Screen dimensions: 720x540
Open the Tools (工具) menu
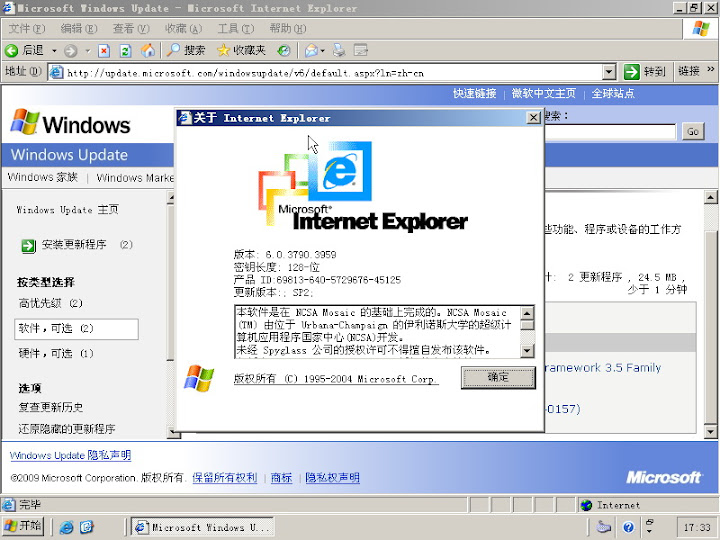(x=236, y=28)
